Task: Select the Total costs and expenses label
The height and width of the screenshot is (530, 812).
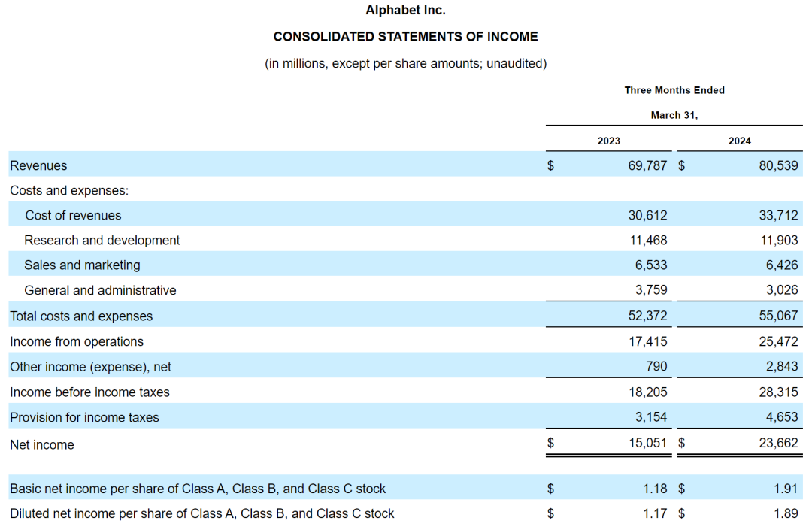Action: (81, 316)
